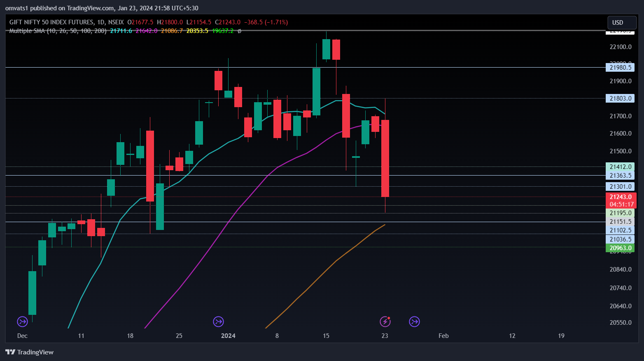Image resolution: width=644 pixels, height=361 pixels.
Task: Select the horizontal line at 21980.5
Action: (x=305, y=68)
